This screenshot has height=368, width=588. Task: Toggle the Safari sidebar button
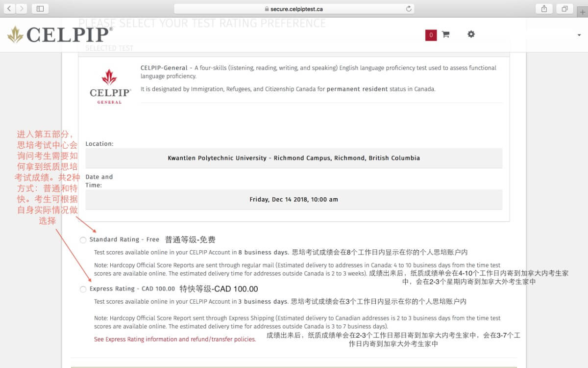point(40,9)
